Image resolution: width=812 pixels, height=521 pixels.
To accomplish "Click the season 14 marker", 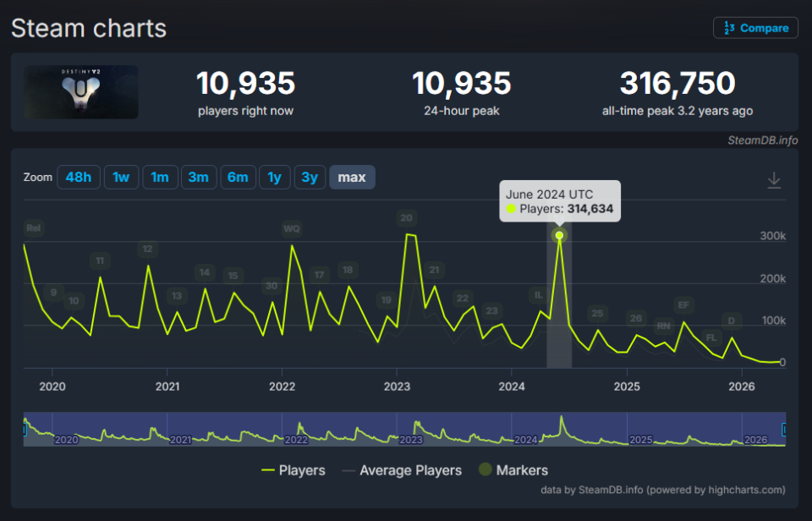I will [205, 272].
